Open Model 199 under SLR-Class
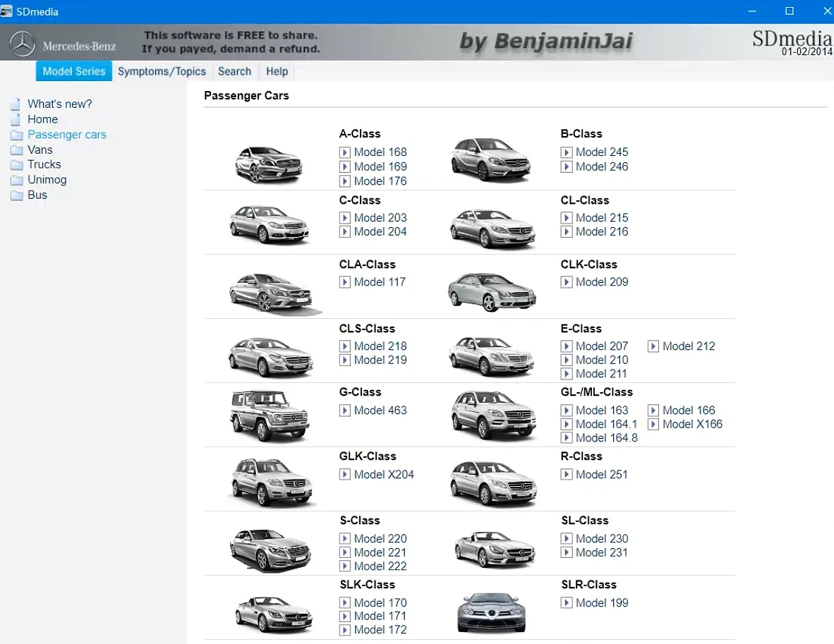The image size is (834, 644). click(602, 603)
